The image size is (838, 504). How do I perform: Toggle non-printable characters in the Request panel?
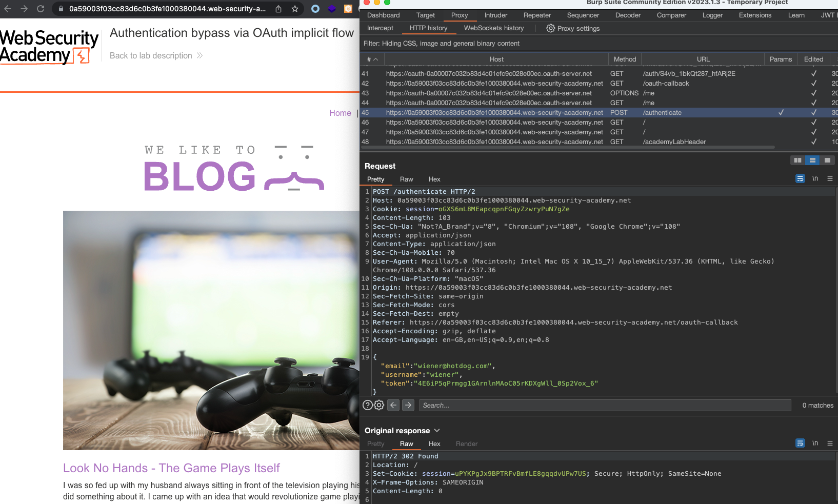click(815, 179)
